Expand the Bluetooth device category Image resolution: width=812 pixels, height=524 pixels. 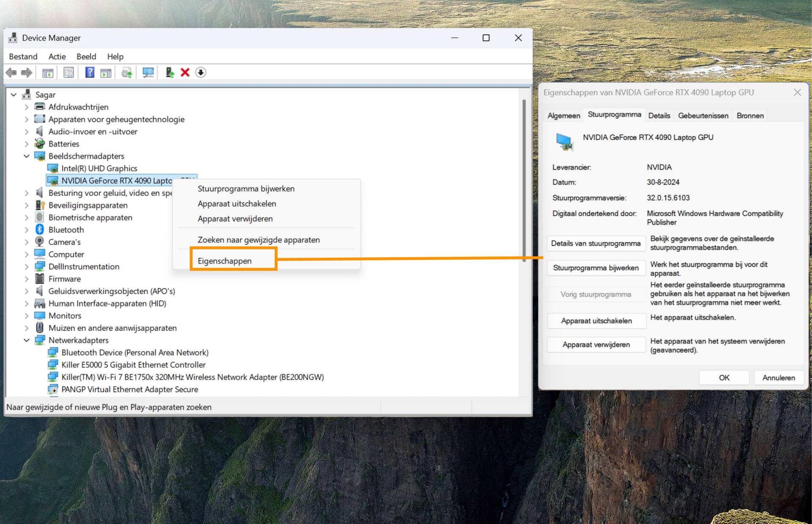pos(27,230)
